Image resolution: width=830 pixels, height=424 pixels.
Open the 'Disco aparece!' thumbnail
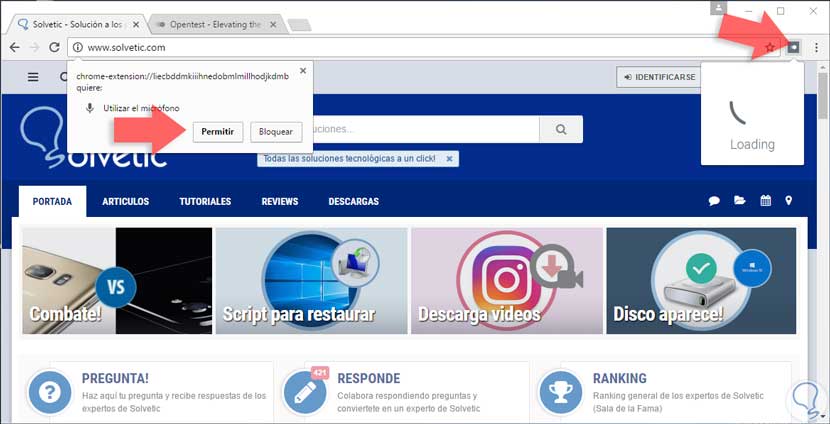point(701,281)
